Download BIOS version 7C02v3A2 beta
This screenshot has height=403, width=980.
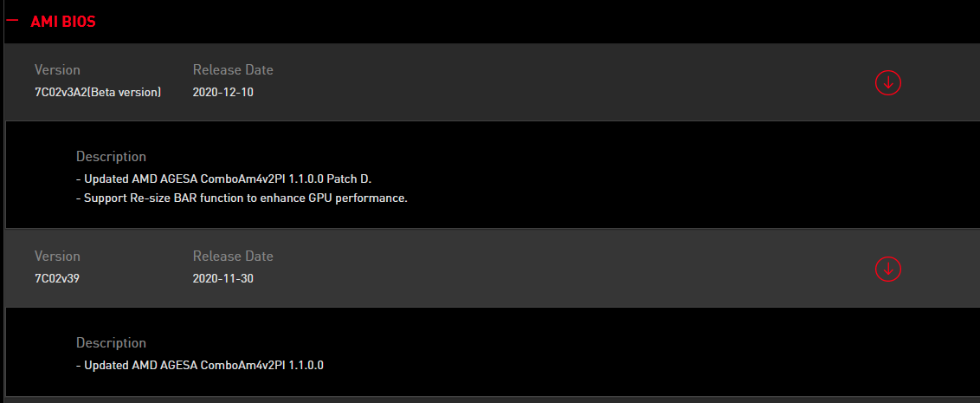tap(887, 82)
